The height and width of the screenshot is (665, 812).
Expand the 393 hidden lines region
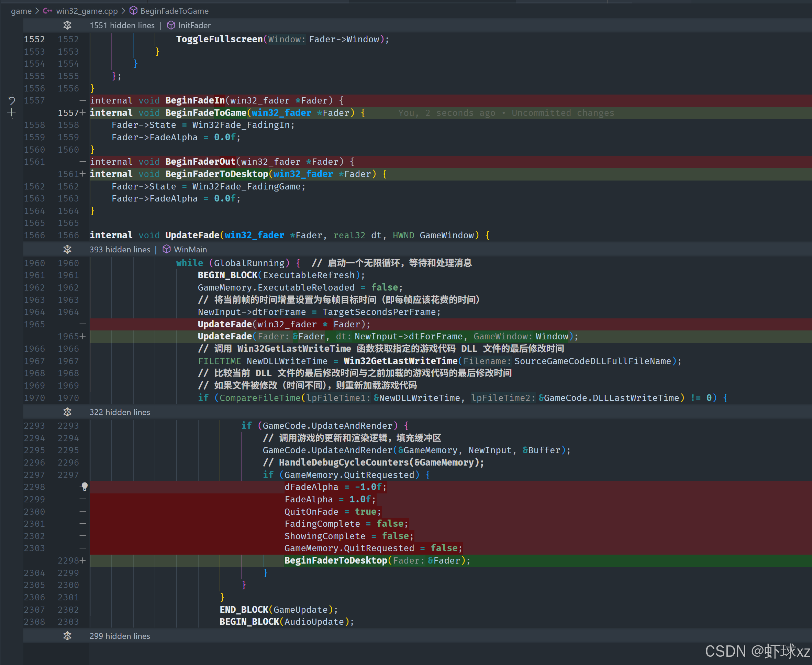(67, 249)
